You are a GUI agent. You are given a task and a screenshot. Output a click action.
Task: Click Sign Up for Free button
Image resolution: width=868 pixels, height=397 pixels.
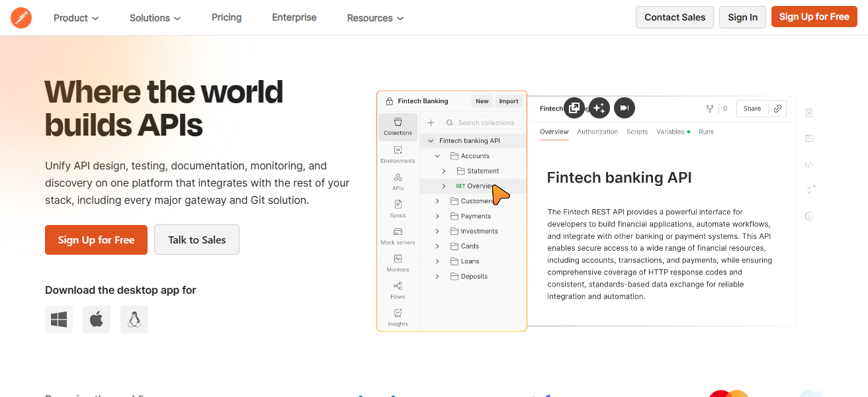click(x=814, y=17)
